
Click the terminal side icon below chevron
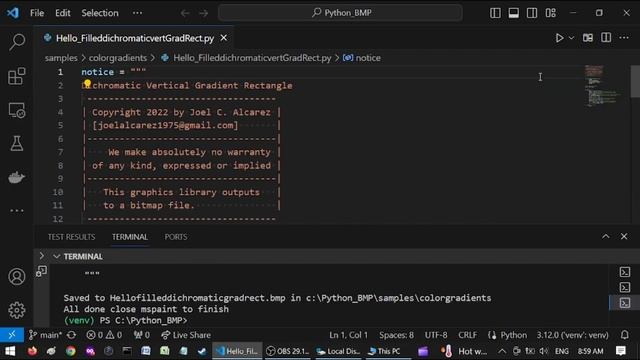41,271
